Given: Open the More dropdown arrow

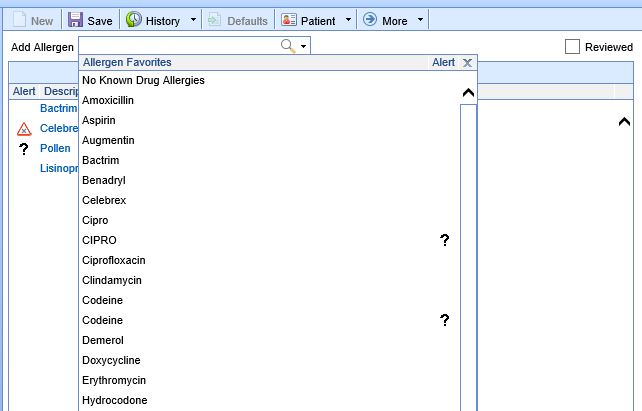Looking at the screenshot, I should pos(420,20).
